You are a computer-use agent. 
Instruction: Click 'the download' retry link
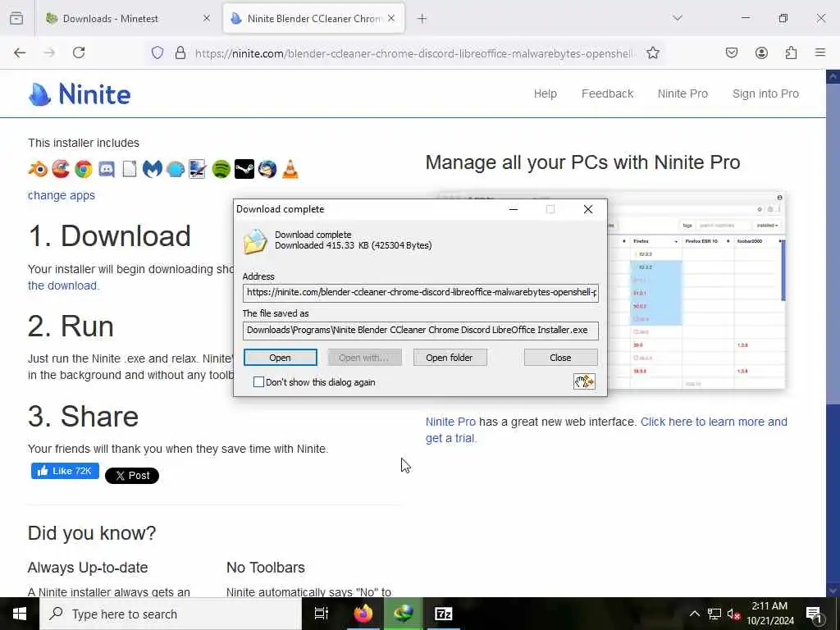pyautogui.click(x=62, y=285)
